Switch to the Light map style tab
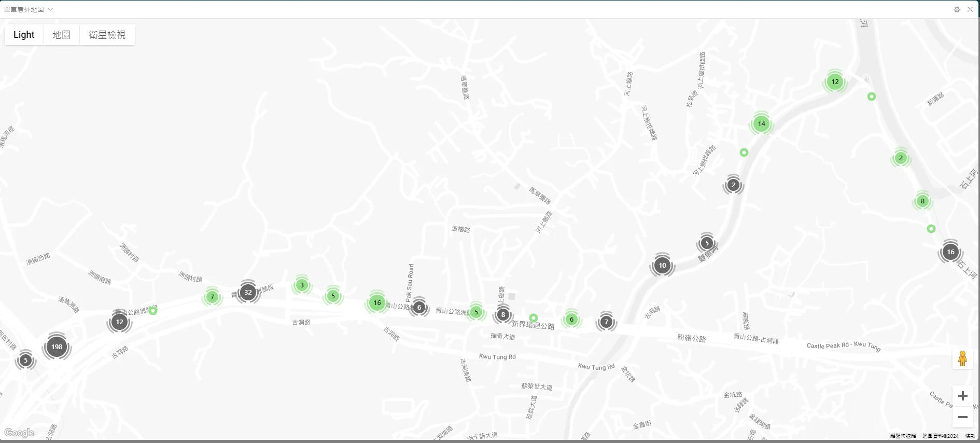The height and width of the screenshot is (443, 980). 24,35
